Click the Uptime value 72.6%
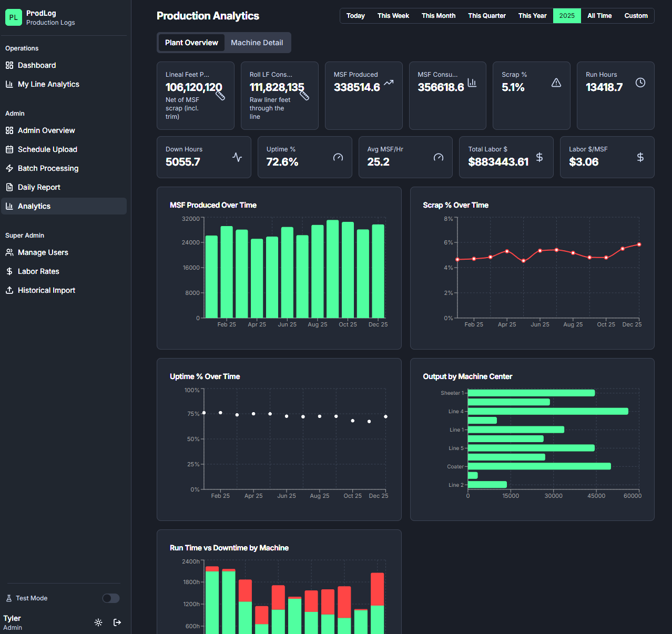672x634 pixels. coord(282,162)
